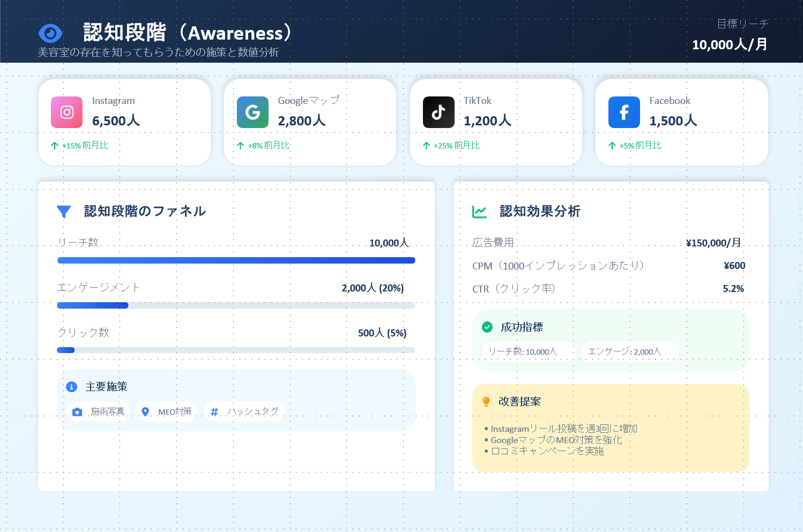Screen dimensions: 803x532
Task: Click the 広告費用 label
Action: click(x=493, y=243)
